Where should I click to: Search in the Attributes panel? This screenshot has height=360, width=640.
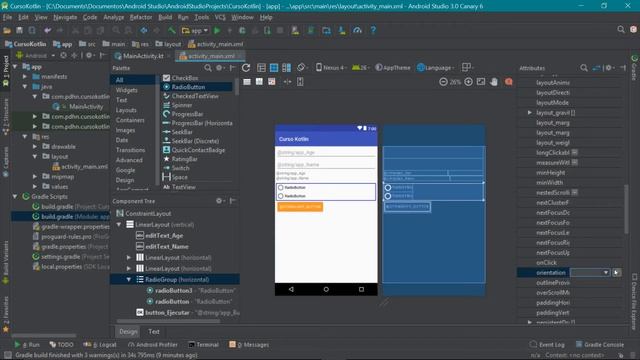tap(584, 68)
